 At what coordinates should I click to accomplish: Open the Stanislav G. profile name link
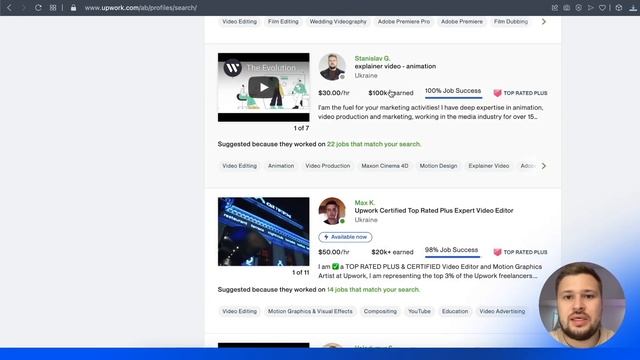point(372,58)
